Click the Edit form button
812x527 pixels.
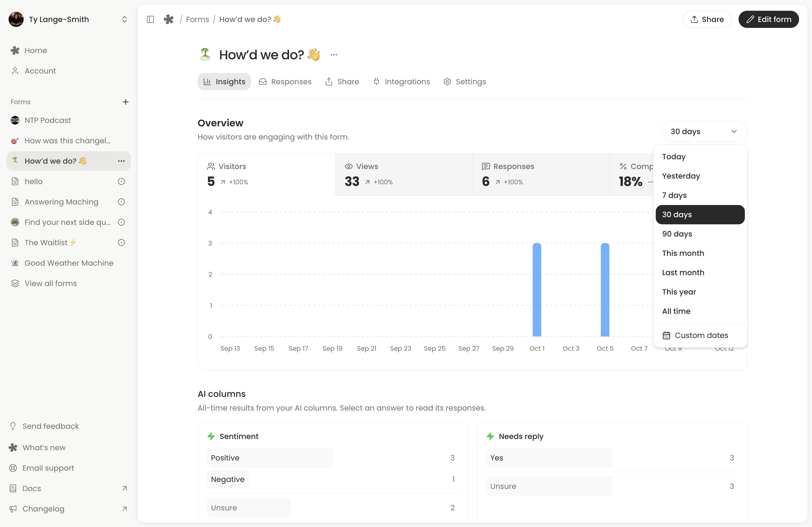(x=769, y=19)
